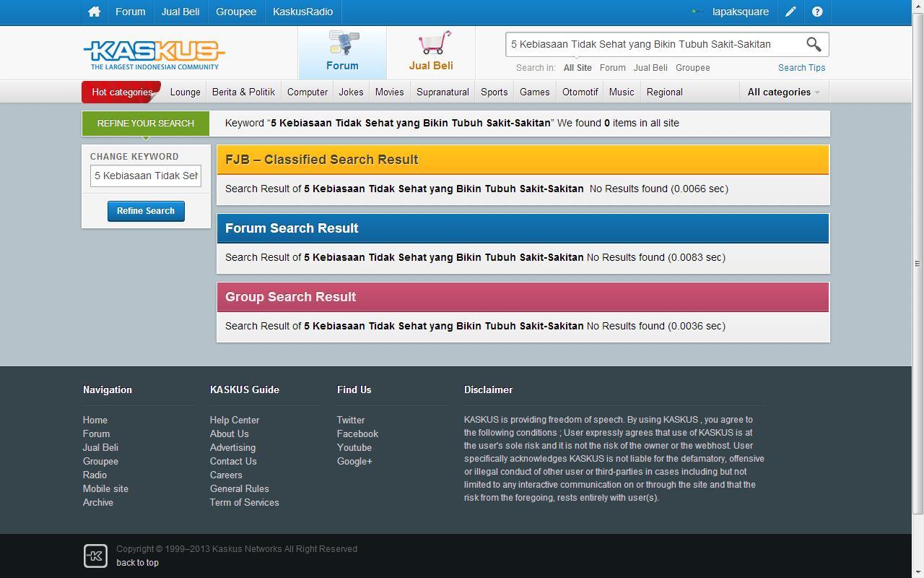Open Otomotif category
Screen dimensions: 924x578
pos(580,92)
